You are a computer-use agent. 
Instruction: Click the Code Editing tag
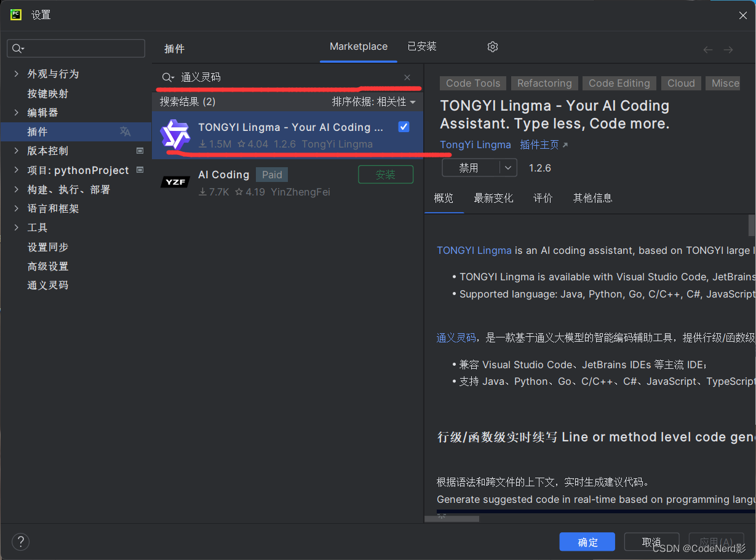pyautogui.click(x=619, y=83)
